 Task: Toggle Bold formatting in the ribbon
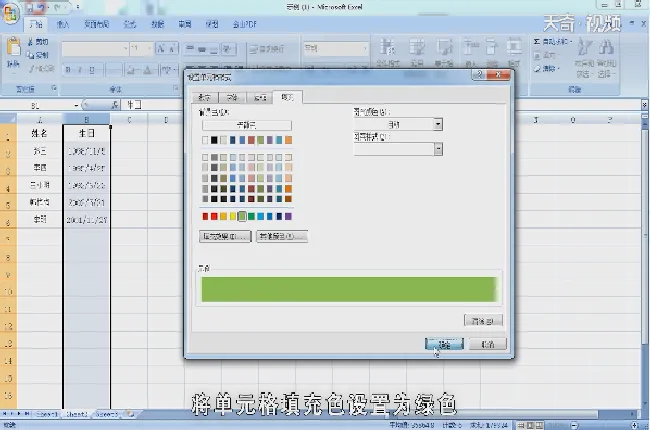tap(68, 70)
